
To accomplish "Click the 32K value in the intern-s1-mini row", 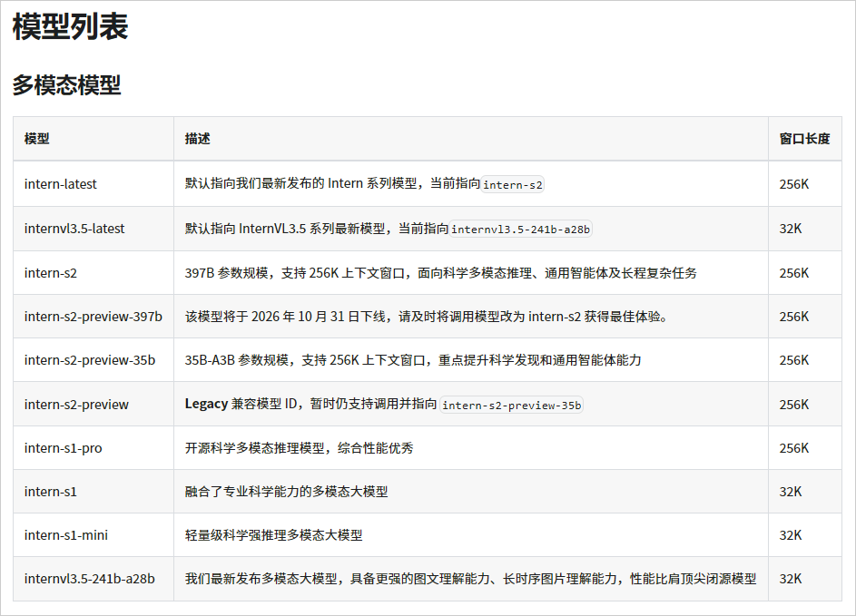I will point(790,535).
